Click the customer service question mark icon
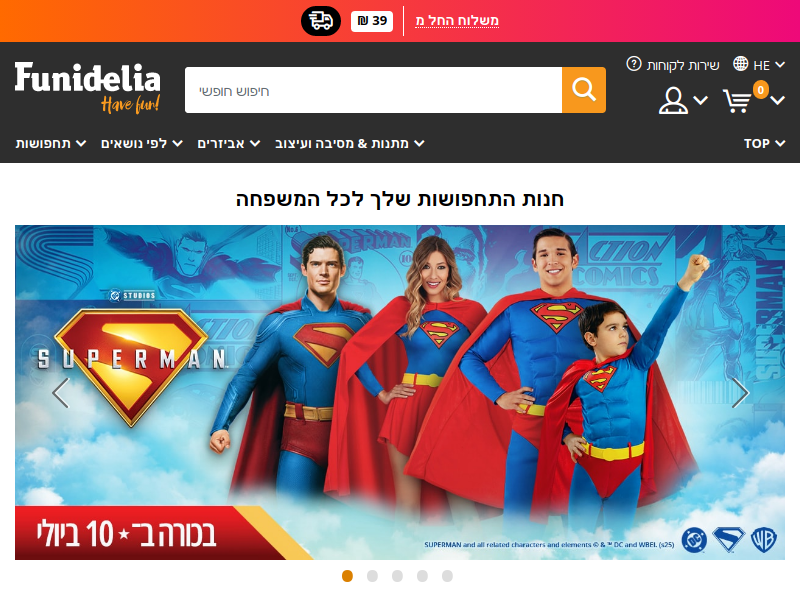 tap(634, 64)
